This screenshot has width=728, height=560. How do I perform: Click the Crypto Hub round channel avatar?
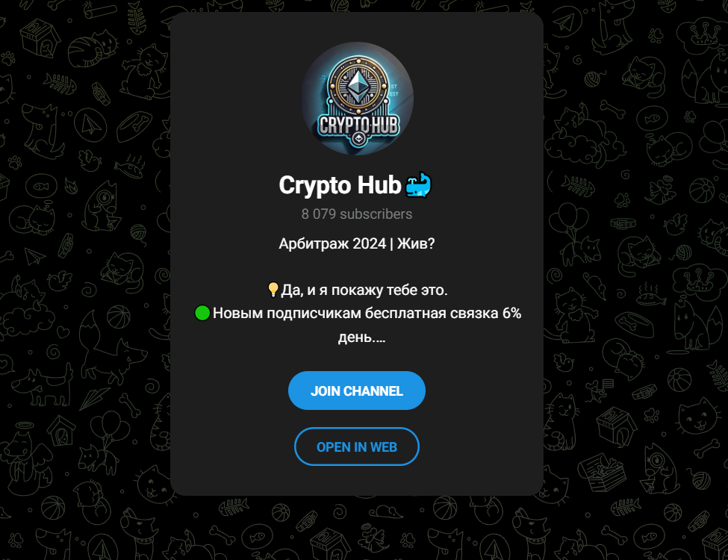coord(357,99)
